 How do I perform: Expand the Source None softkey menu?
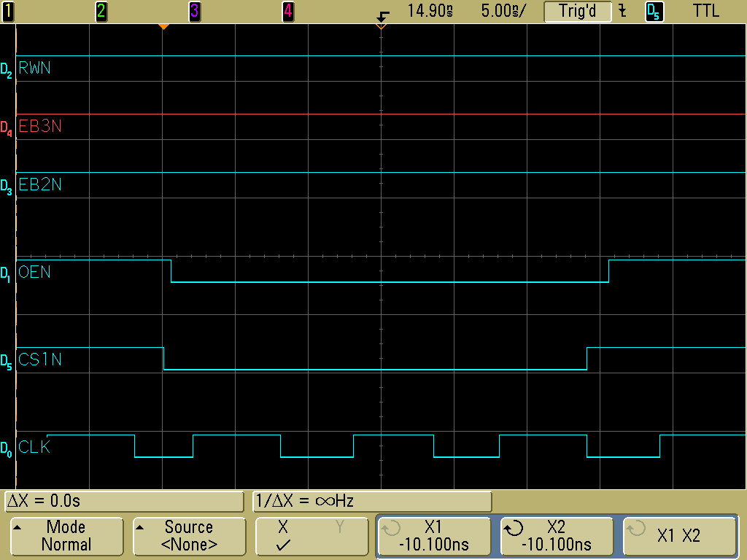click(190, 536)
